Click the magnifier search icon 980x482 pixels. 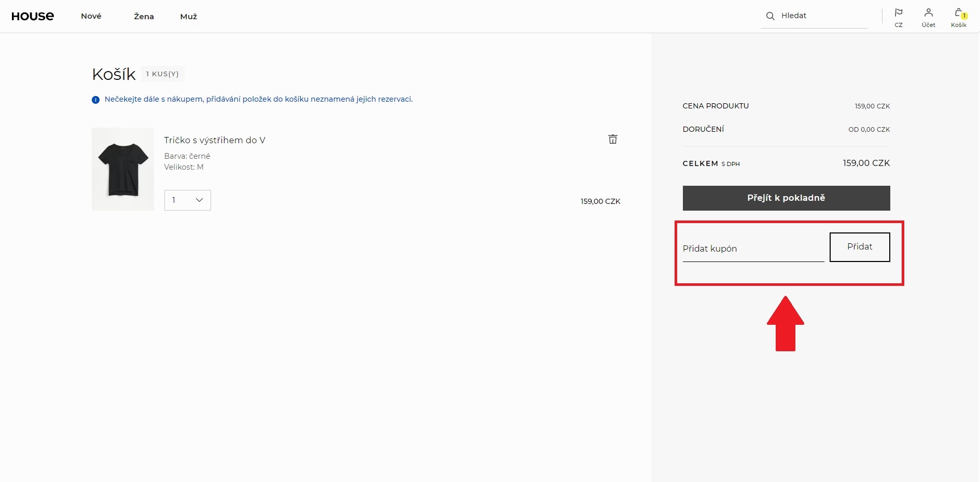(x=770, y=16)
